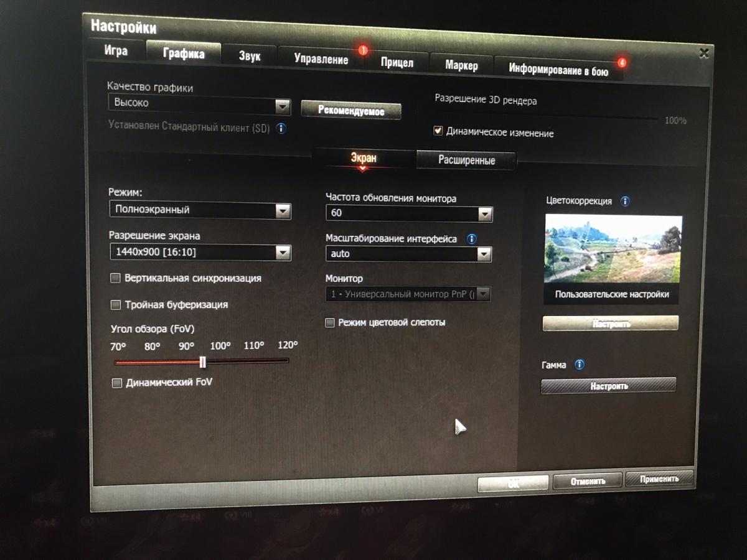Click the Применить button
This screenshot has height=560, width=747.
tap(659, 478)
